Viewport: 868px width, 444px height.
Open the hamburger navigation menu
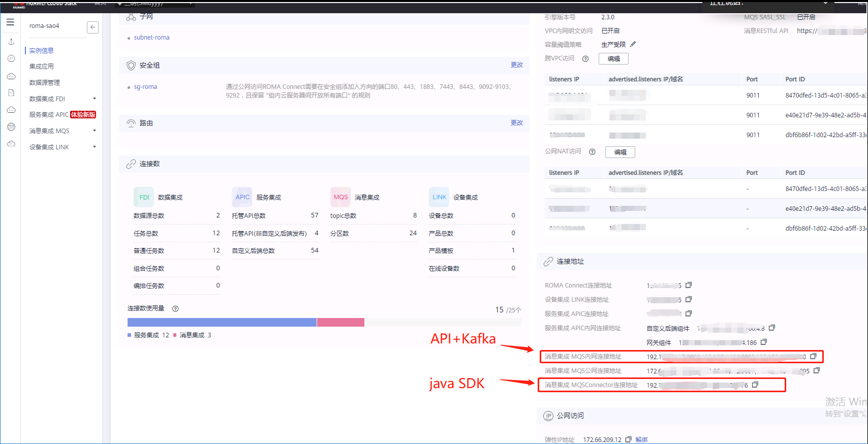10,22
